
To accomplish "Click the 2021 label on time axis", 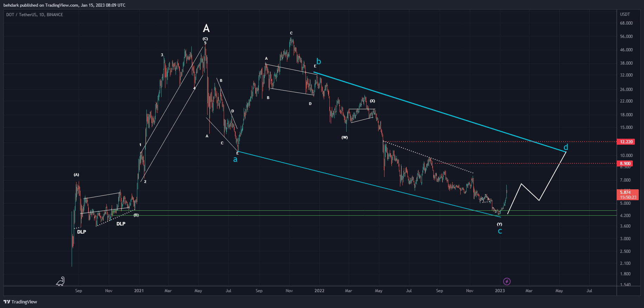I will 139,291.
